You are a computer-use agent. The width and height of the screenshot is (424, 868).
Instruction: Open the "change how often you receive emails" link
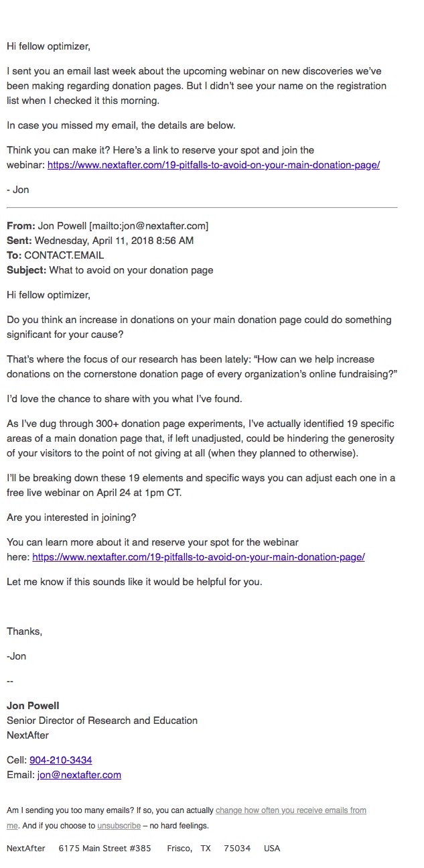pyautogui.click(x=291, y=810)
